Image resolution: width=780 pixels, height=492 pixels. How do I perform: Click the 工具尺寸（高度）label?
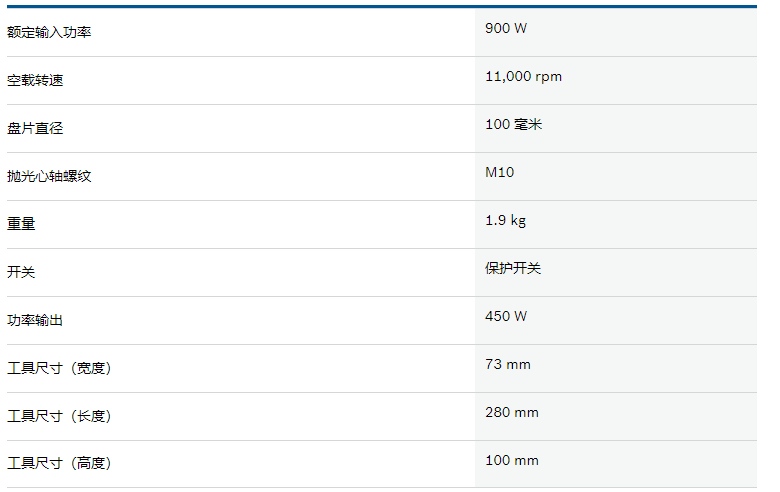(59, 463)
